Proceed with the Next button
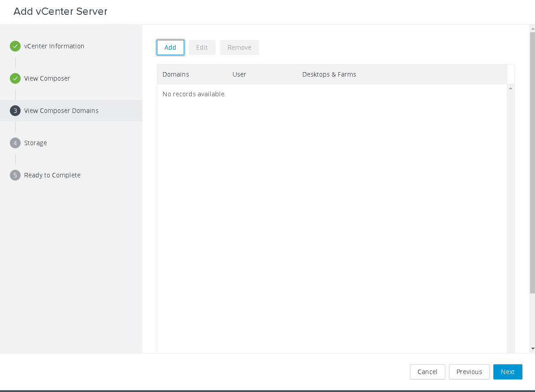535x392 pixels. 508,372
